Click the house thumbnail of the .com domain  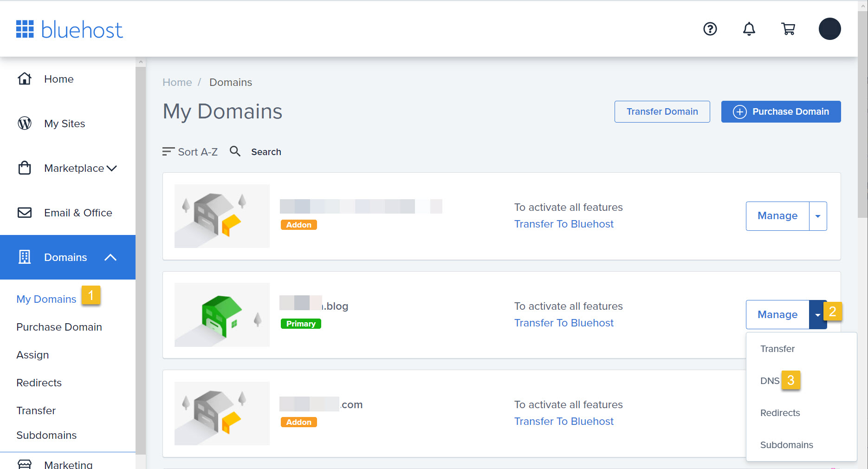click(222, 413)
